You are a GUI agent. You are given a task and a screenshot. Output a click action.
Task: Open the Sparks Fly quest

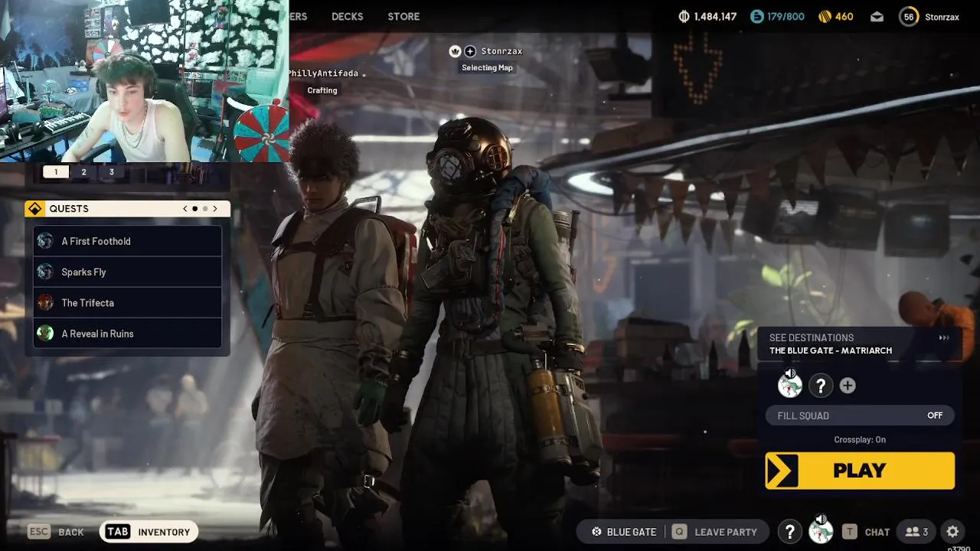pos(128,272)
